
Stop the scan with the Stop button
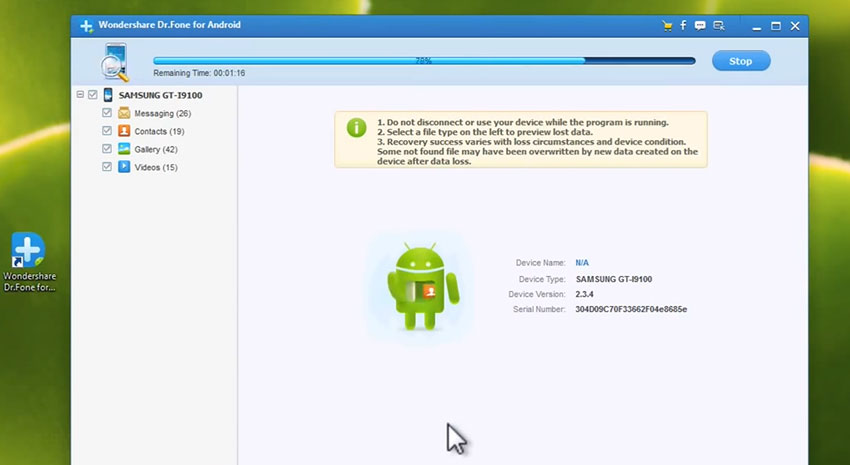[x=741, y=61]
